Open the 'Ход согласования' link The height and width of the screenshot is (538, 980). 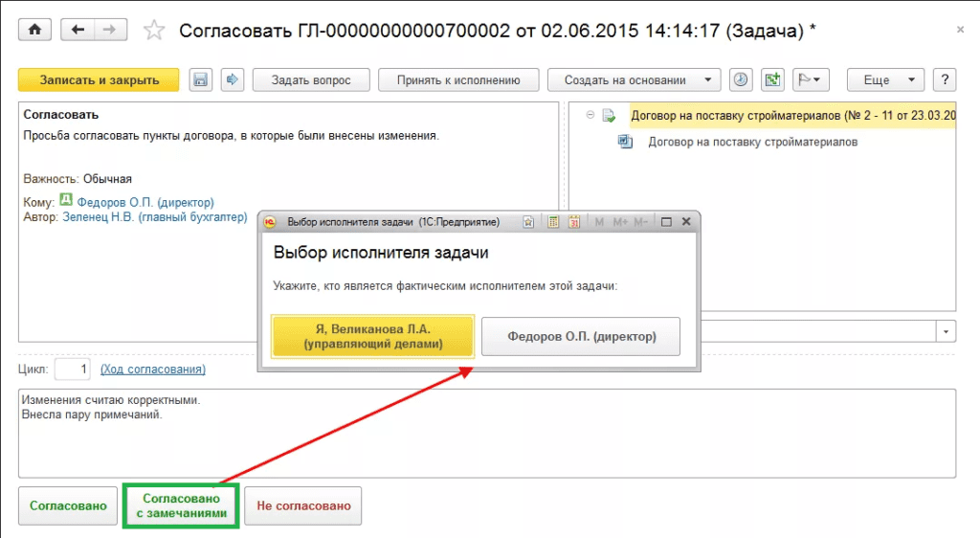click(152, 369)
